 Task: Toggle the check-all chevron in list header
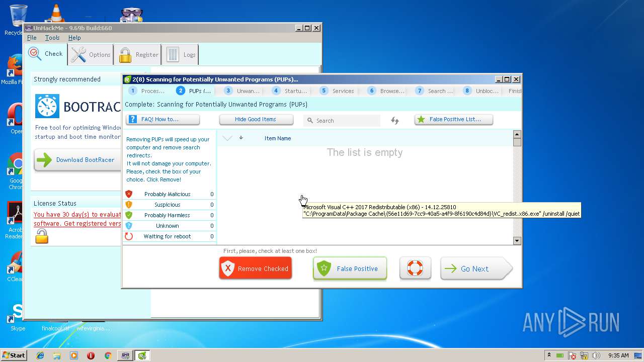(x=227, y=138)
